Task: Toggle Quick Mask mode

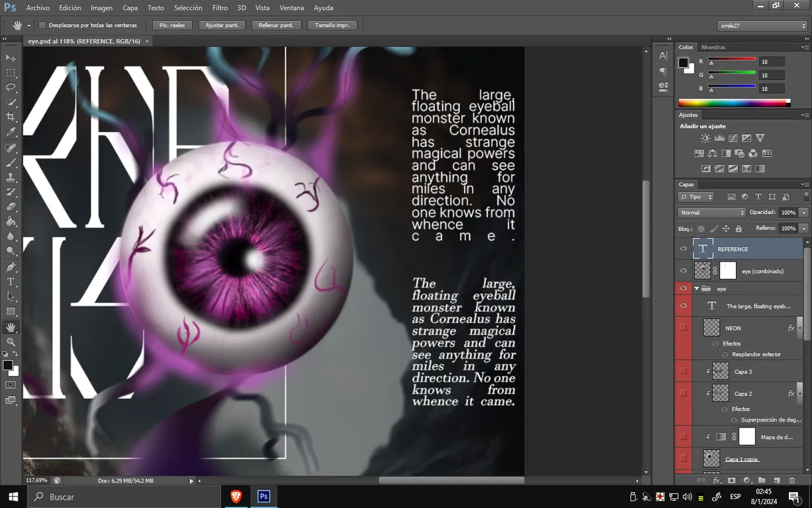Action: coord(11,385)
